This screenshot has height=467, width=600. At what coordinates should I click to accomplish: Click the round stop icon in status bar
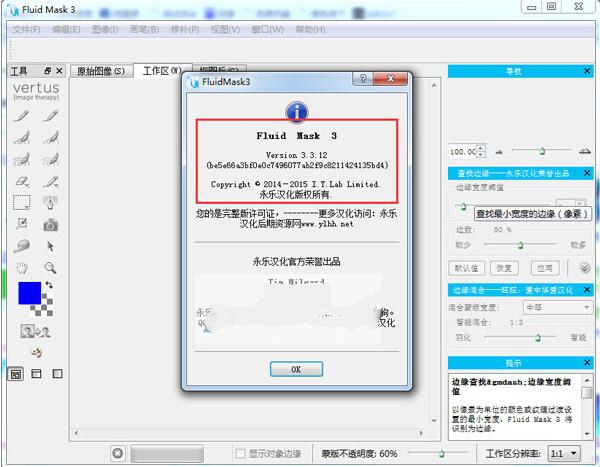point(118,453)
